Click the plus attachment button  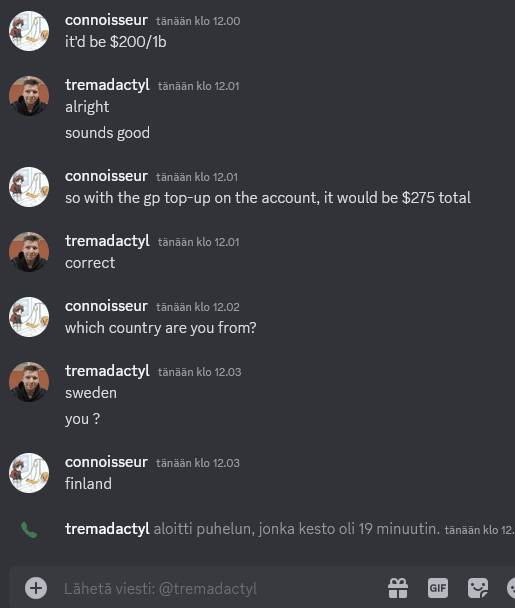coord(36,588)
